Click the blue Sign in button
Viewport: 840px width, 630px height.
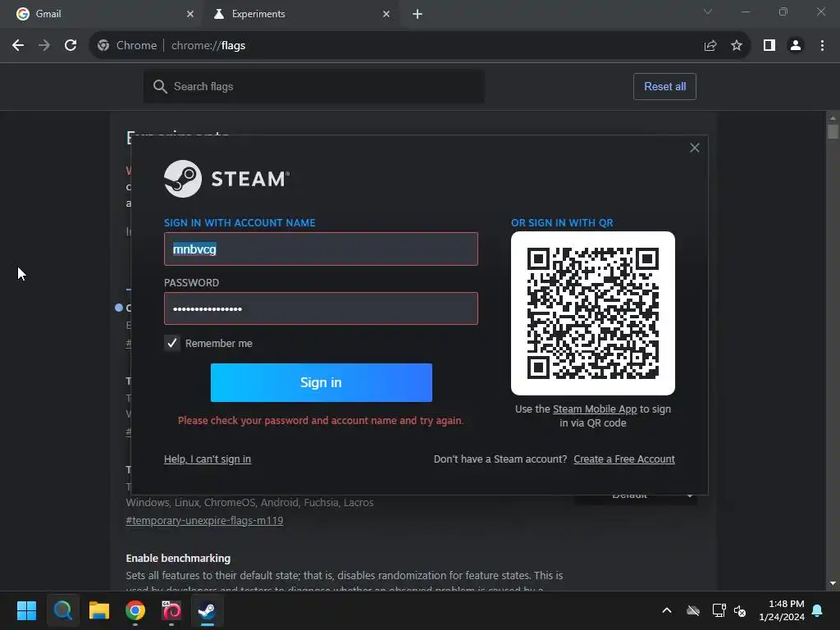click(322, 382)
